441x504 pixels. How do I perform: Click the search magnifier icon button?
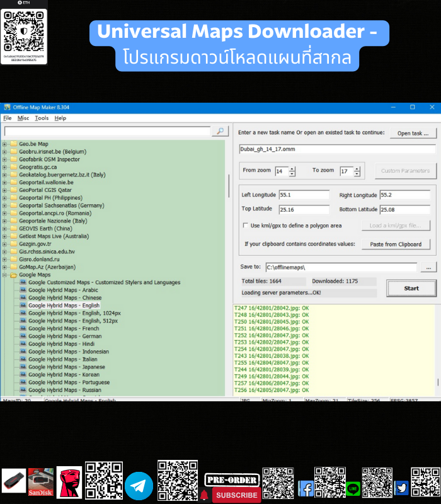(x=220, y=131)
